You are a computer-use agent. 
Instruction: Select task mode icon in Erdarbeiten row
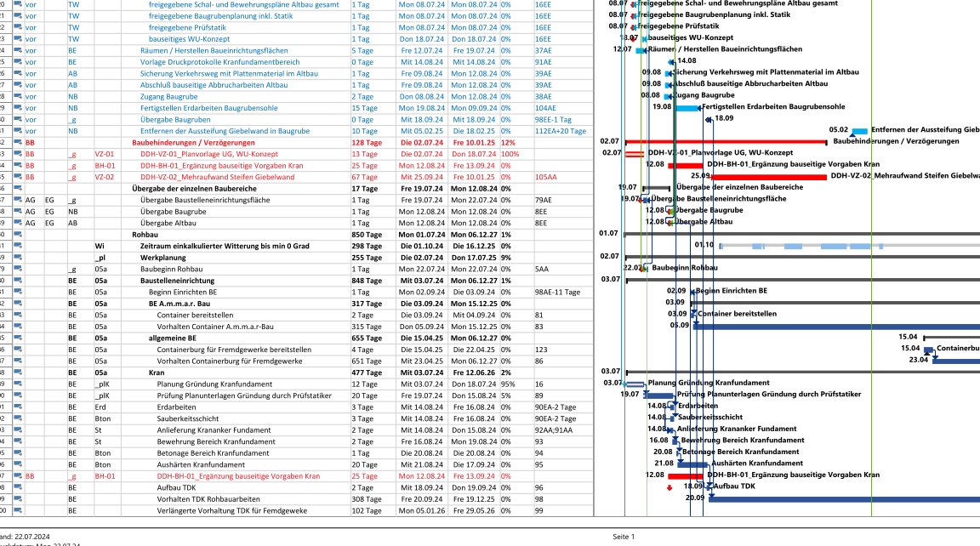point(17,407)
